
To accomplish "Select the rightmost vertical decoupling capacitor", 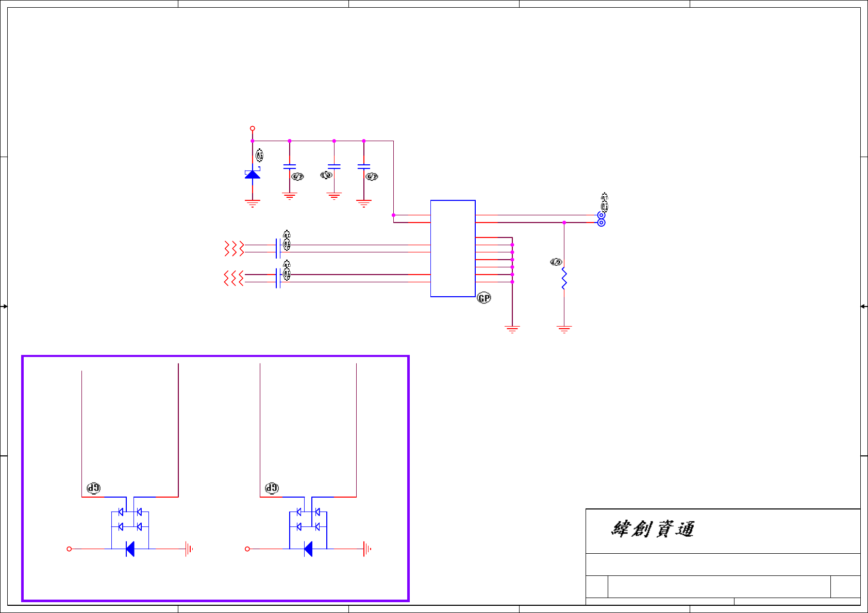I will pyautogui.click(x=364, y=167).
